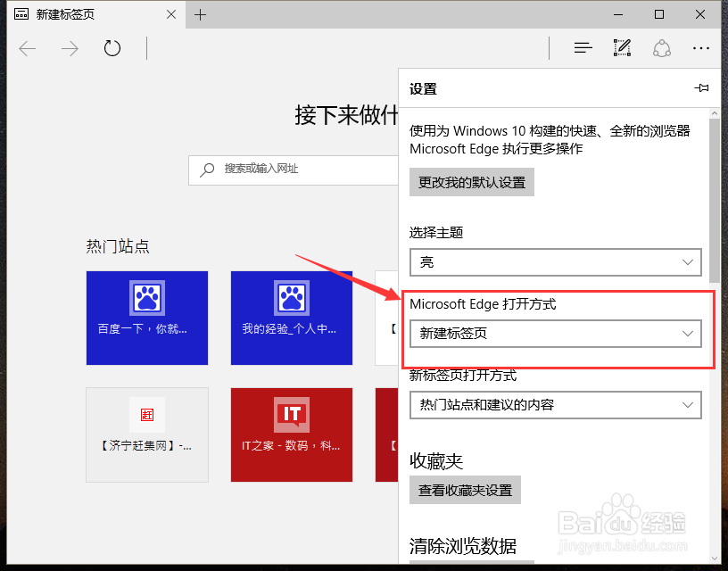Screen dimensions: 728x571
Task: Click the 设置 pane title
Action: click(423, 88)
